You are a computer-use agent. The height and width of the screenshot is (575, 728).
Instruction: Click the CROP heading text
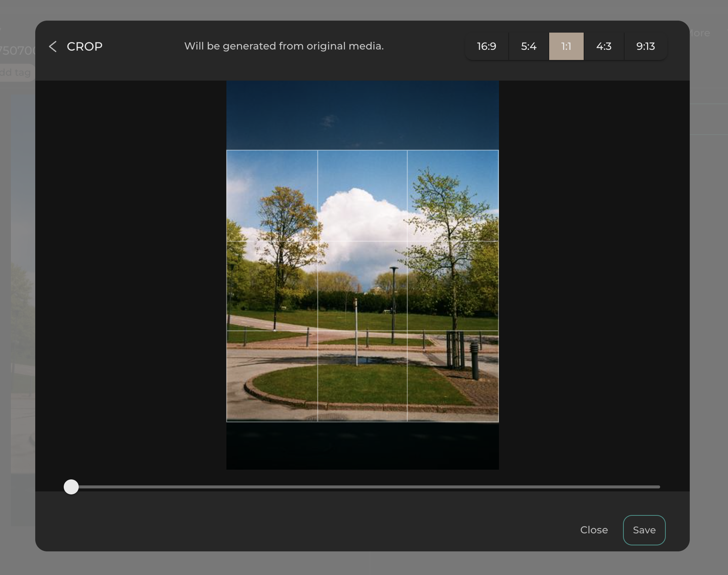pyautogui.click(x=84, y=46)
